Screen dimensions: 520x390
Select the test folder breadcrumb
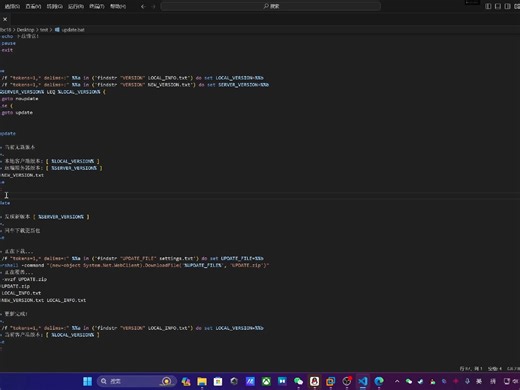coord(44,30)
